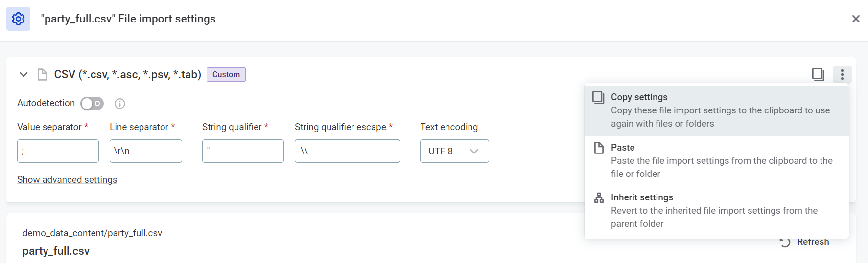The width and height of the screenshot is (868, 263).
Task: Click the Line separator input field
Action: (x=145, y=151)
